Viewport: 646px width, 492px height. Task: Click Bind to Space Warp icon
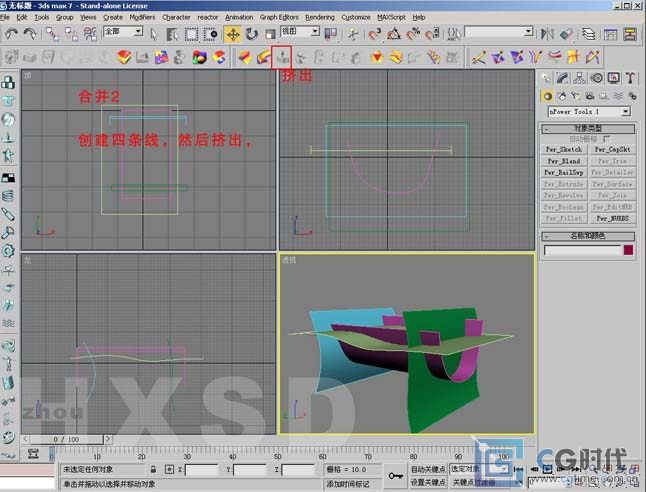tap(90, 34)
